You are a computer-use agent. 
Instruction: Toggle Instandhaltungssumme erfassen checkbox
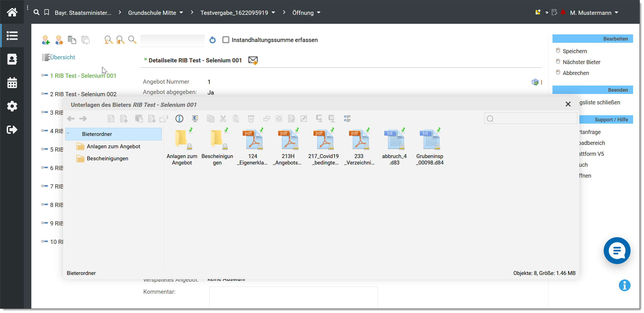(x=226, y=40)
